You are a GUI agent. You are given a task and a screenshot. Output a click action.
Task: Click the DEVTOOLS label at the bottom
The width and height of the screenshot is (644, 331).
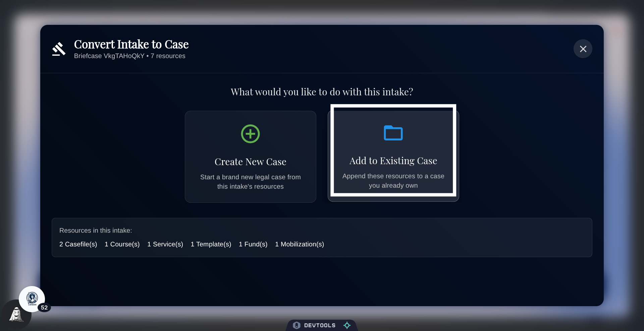320,325
